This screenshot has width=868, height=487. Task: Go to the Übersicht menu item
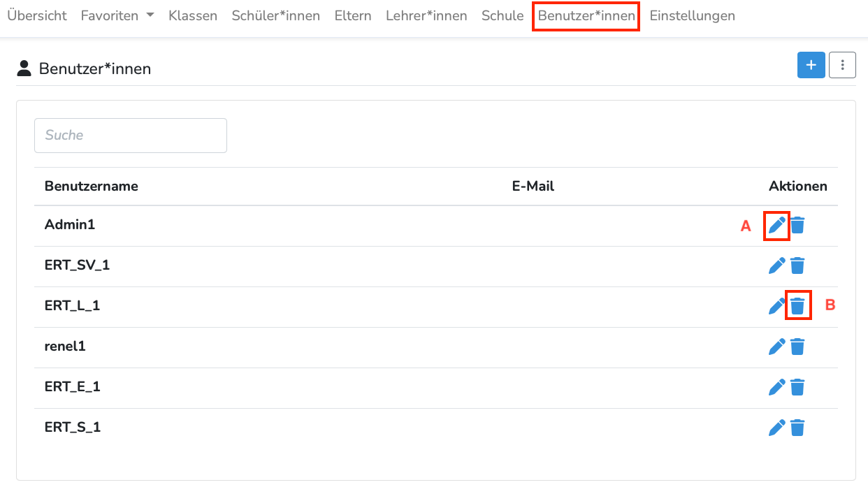point(37,15)
